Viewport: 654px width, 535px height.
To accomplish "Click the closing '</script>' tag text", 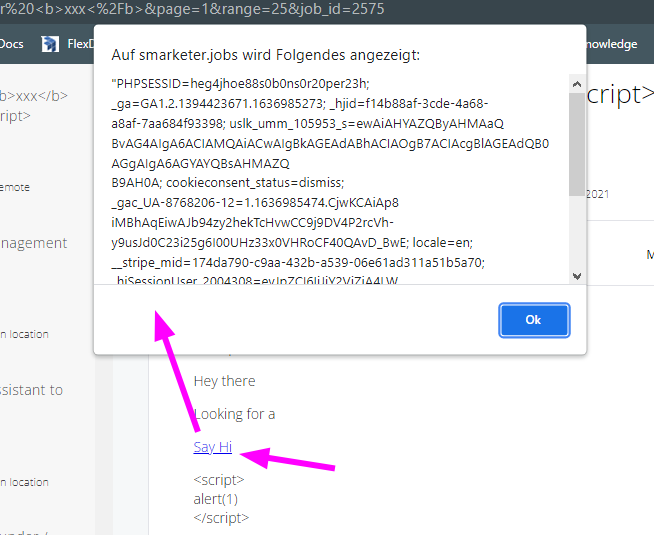I will click(x=221, y=518).
